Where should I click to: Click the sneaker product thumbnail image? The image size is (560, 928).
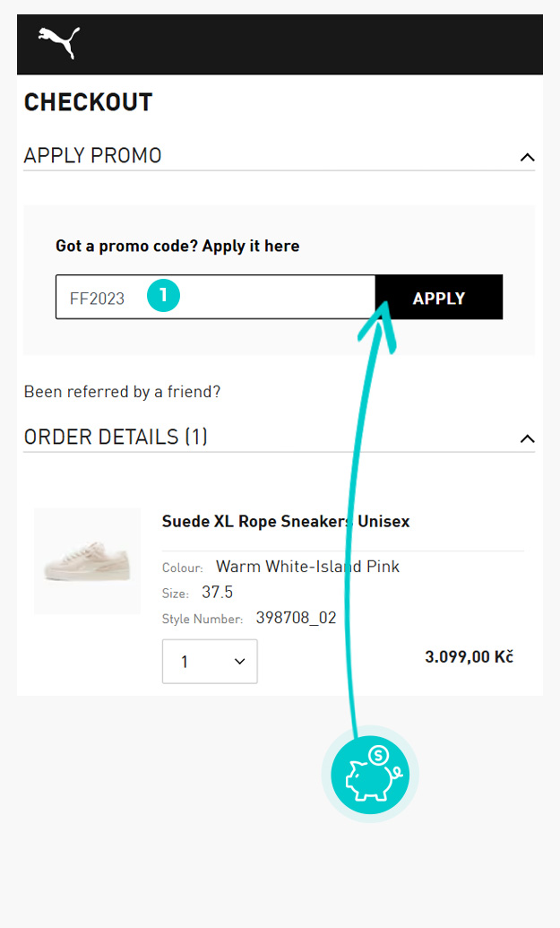click(87, 561)
